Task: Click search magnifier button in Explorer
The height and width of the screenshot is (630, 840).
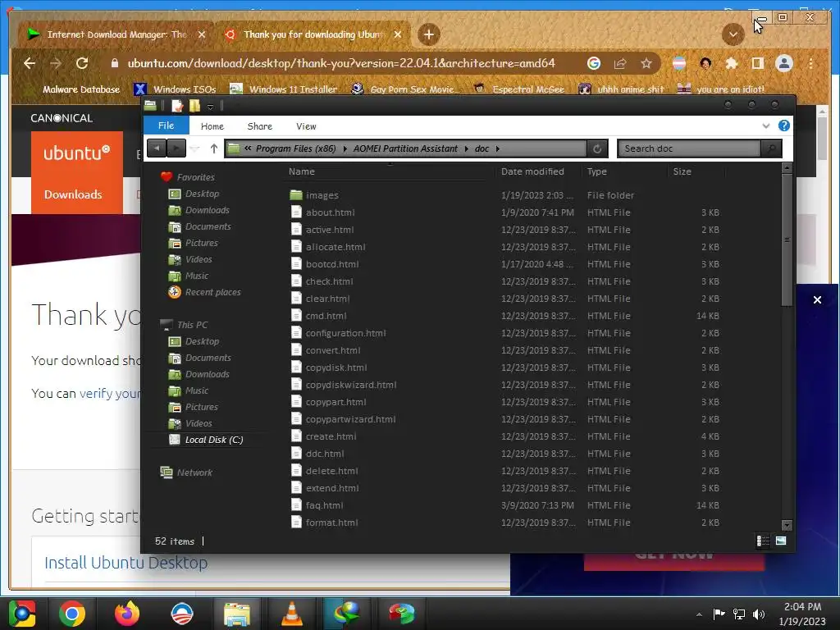Action: [x=771, y=148]
